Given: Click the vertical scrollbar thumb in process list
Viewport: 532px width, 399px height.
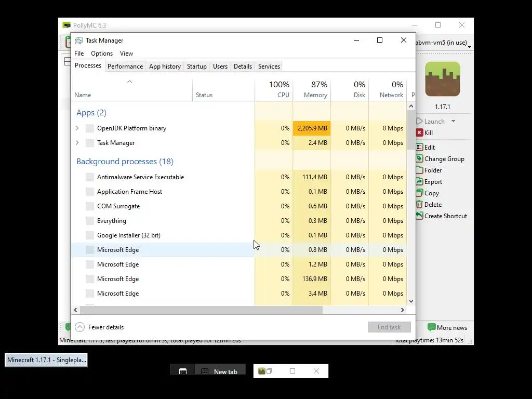Looking at the screenshot, I should 411,130.
